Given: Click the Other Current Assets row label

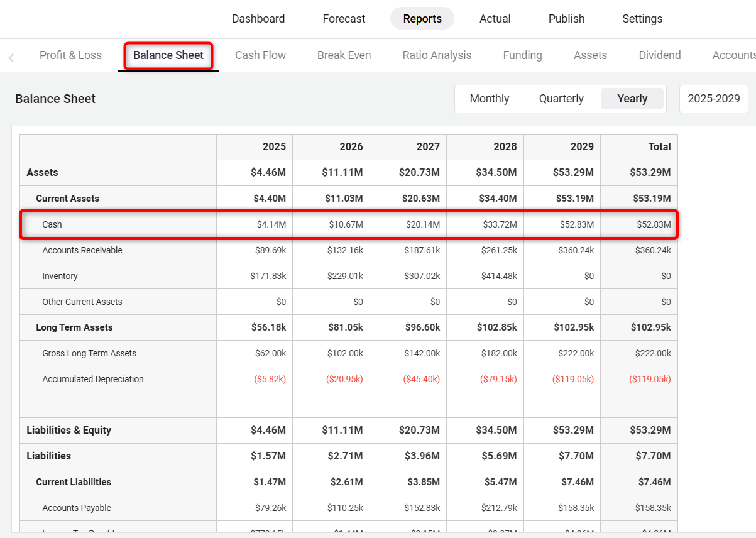Looking at the screenshot, I should pos(82,302).
